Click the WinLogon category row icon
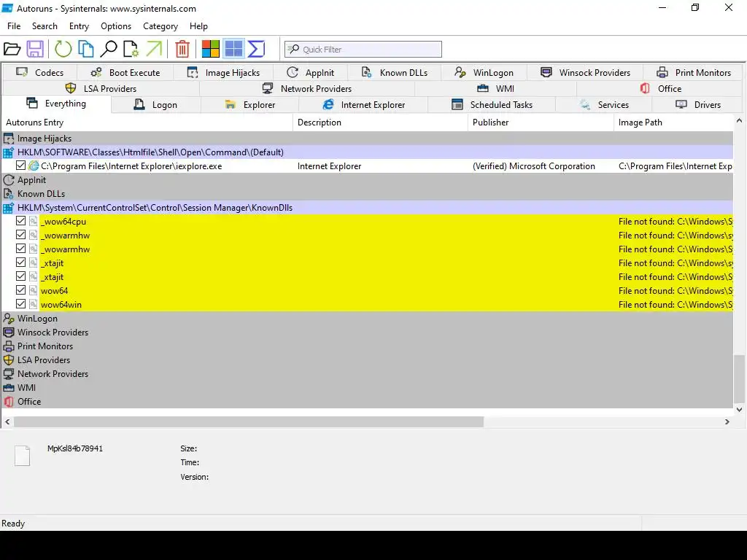This screenshot has width=747, height=560. pyautogui.click(x=9, y=319)
